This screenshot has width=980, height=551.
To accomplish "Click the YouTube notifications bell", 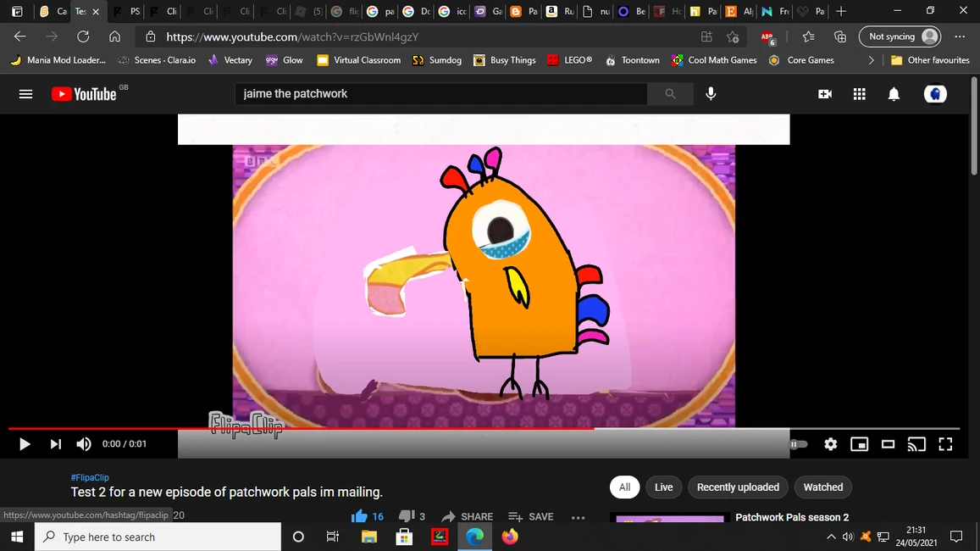I will [893, 94].
